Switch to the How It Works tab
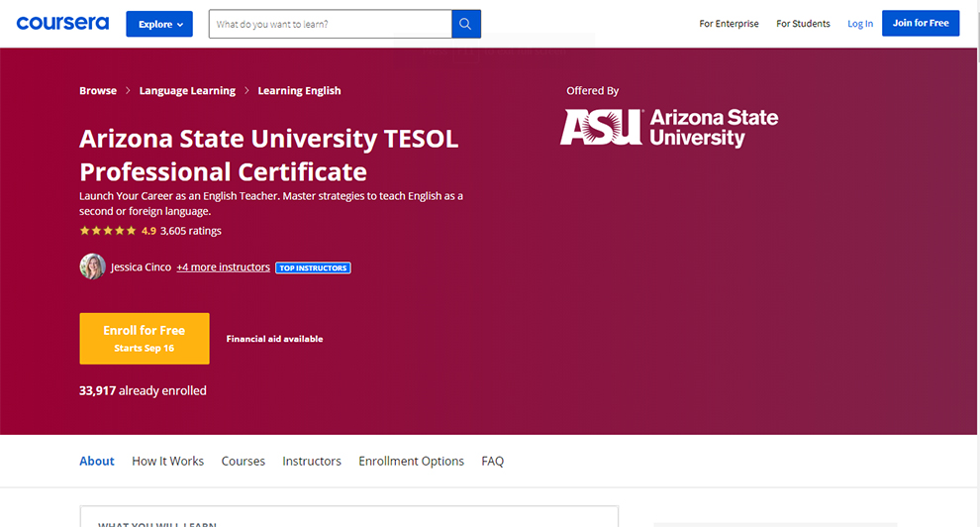Screen dimensions: 980x527 click(167, 462)
